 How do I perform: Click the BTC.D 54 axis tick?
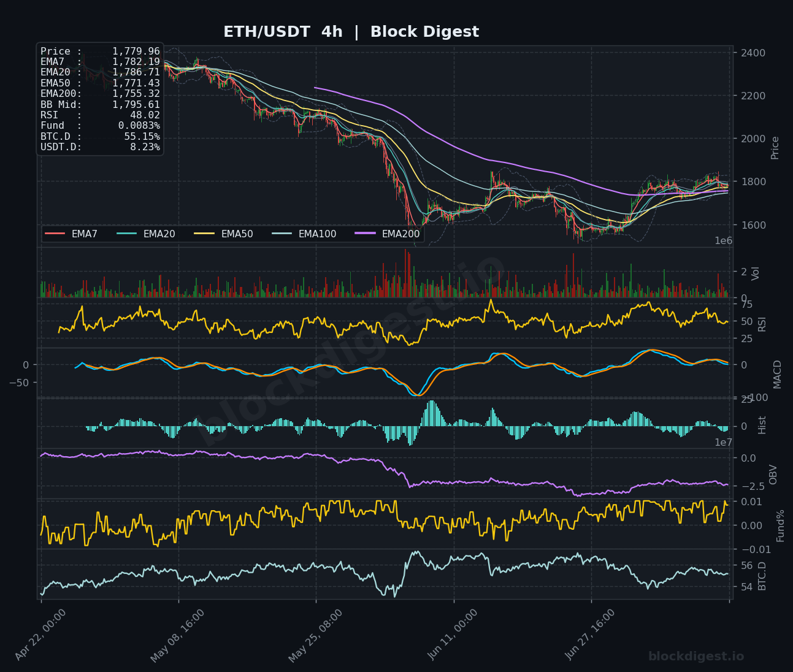pos(747,587)
